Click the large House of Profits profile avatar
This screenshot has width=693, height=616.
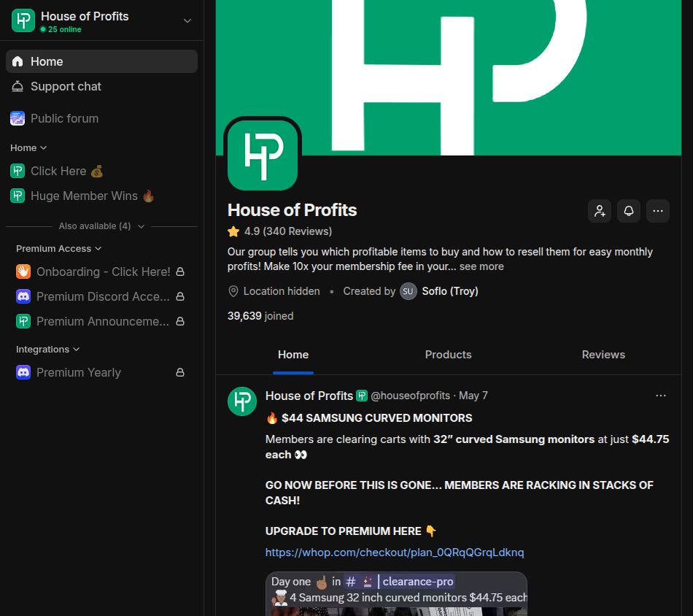pos(263,155)
